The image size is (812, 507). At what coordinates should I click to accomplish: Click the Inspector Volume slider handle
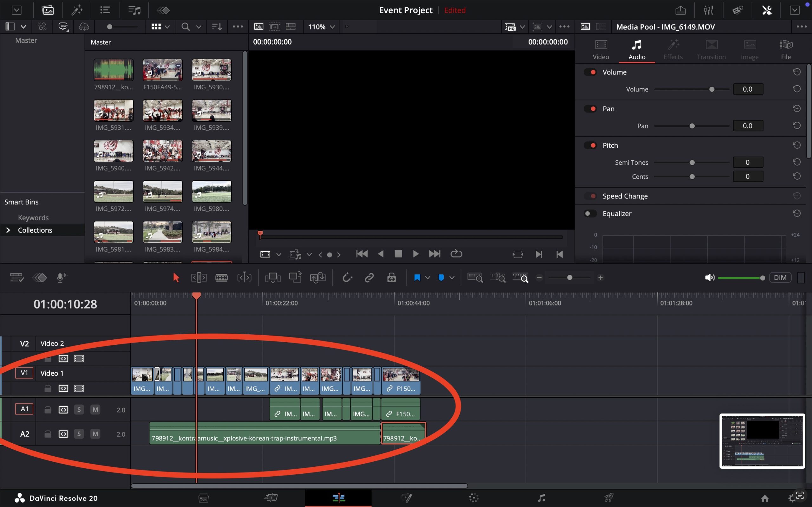coord(712,89)
